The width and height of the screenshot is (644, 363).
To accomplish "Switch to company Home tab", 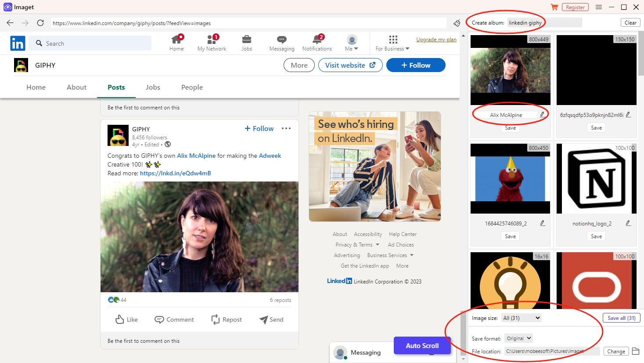I will [36, 87].
